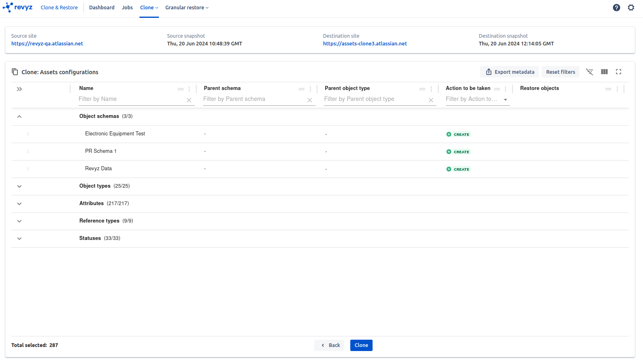Viewport: 643px width, 364px height.
Task: Click the clear filters icon
Action: (x=589, y=72)
